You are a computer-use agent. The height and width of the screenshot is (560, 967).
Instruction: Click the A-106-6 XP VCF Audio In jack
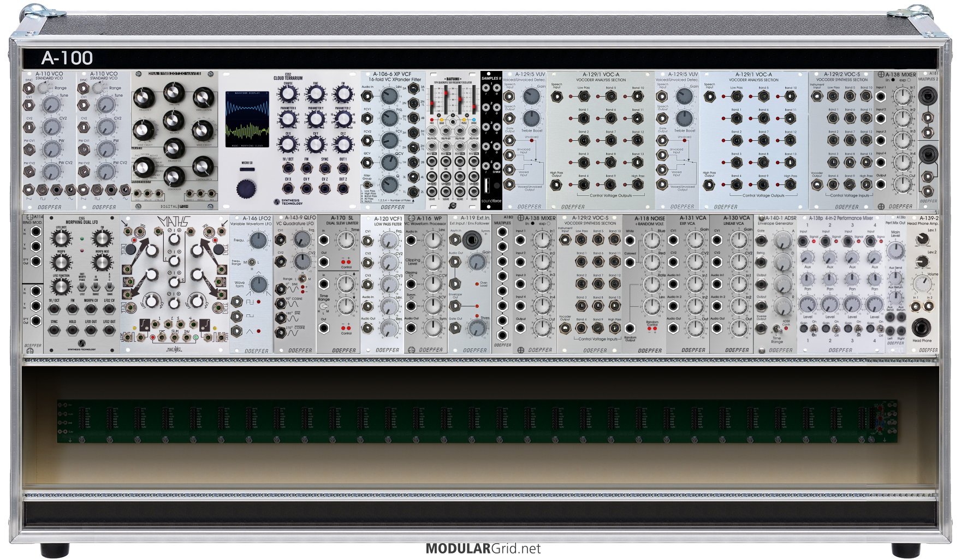[x=367, y=96]
